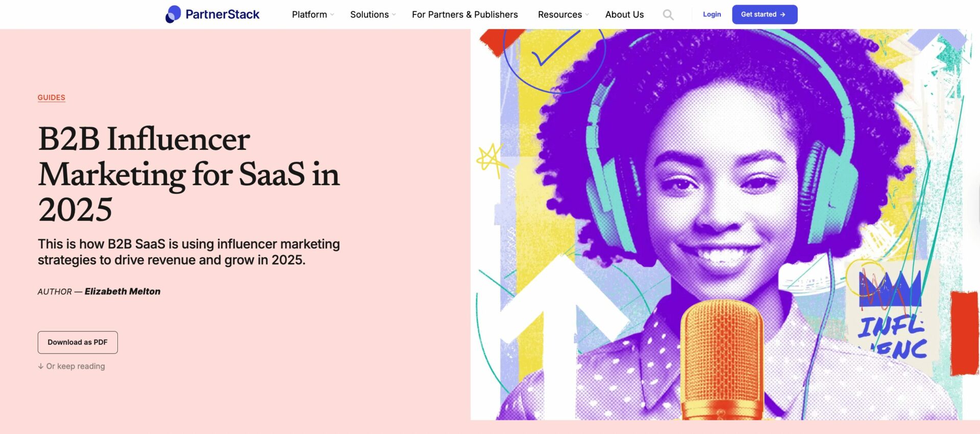Click the Login link
The image size is (980, 434).
[x=712, y=14]
